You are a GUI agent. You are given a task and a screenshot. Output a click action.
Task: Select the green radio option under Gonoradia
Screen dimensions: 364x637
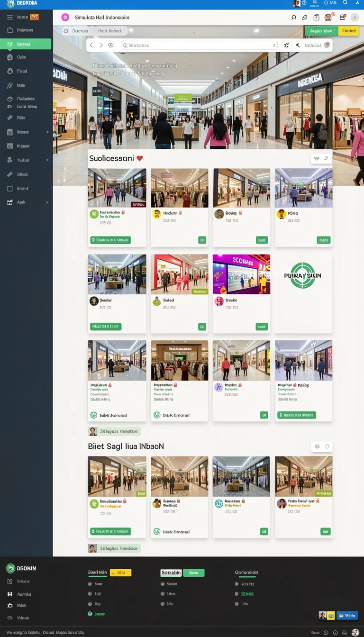(237, 594)
